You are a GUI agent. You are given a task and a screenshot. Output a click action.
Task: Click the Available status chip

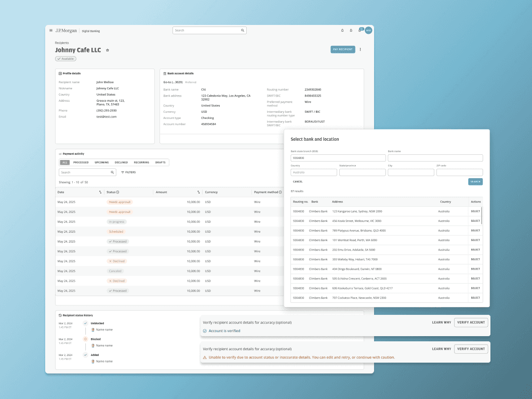coord(66,59)
